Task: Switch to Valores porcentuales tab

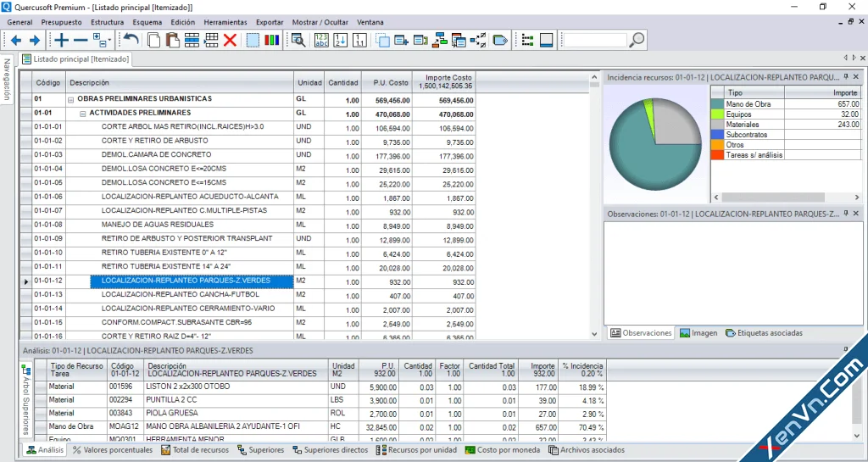Action: click(113, 450)
